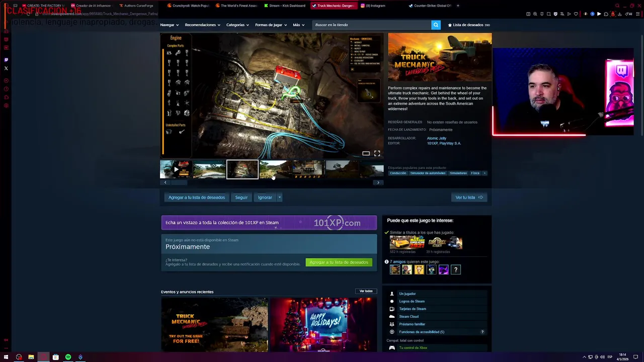This screenshot has width=644, height=362.
Task: Open the Euro Truck Simulator 2 capsule
Action: click(444, 242)
